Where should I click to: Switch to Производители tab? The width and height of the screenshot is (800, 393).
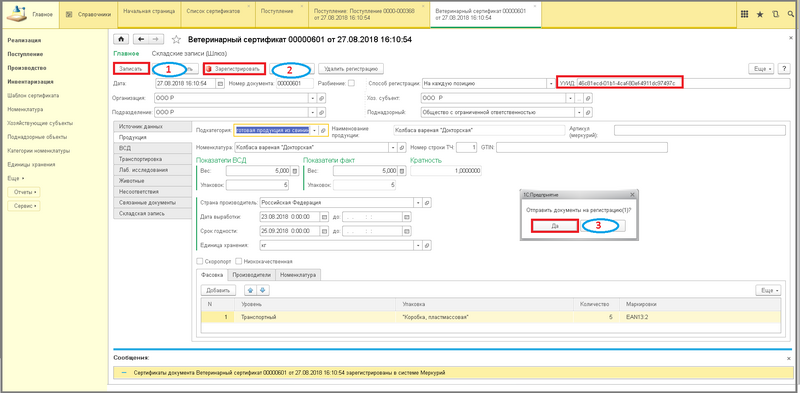point(252,275)
